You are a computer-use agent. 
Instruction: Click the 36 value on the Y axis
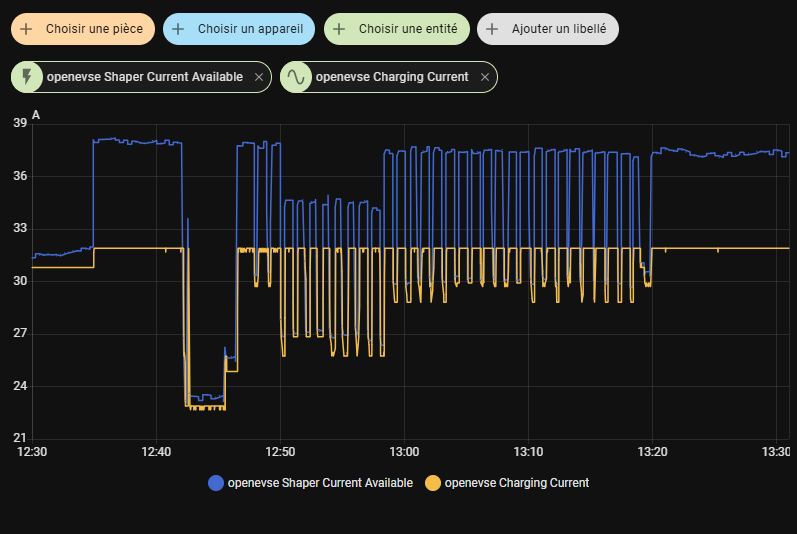[20, 176]
